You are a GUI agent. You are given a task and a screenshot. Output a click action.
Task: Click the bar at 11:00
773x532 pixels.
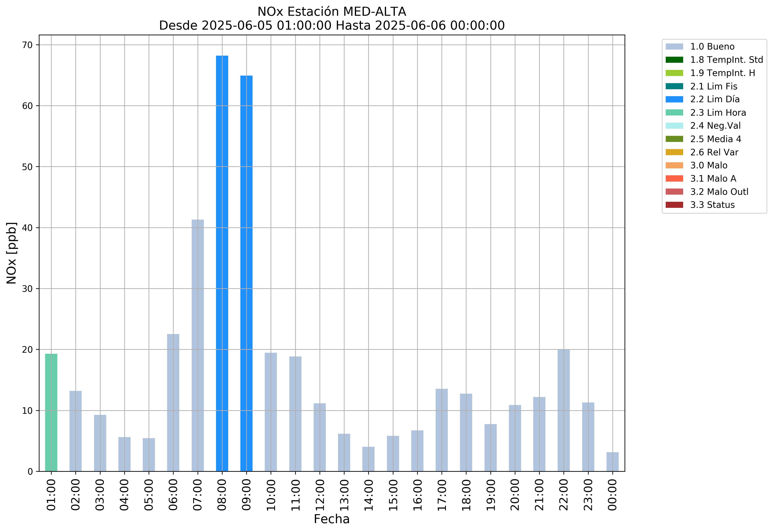click(295, 414)
